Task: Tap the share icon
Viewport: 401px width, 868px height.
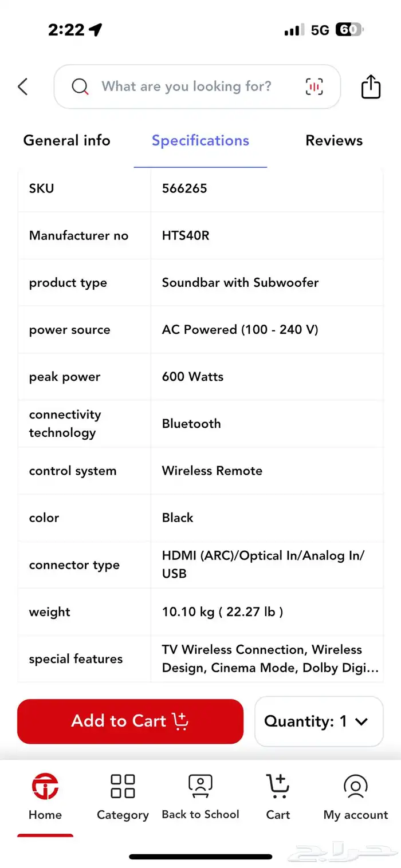Action: click(x=371, y=87)
